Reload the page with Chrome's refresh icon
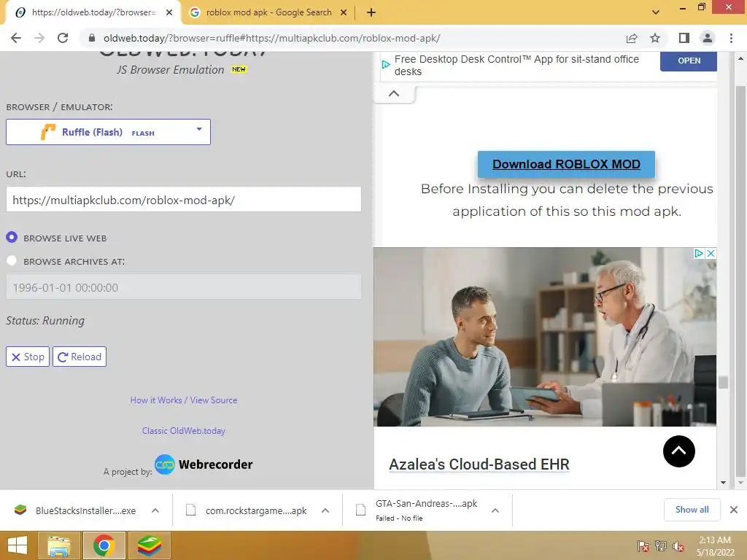Screen dimensions: 747x560 click(63, 38)
